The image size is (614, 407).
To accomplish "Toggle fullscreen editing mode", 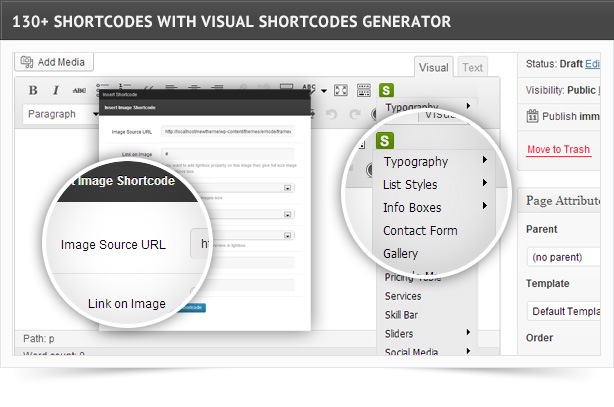I will [340, 90].
